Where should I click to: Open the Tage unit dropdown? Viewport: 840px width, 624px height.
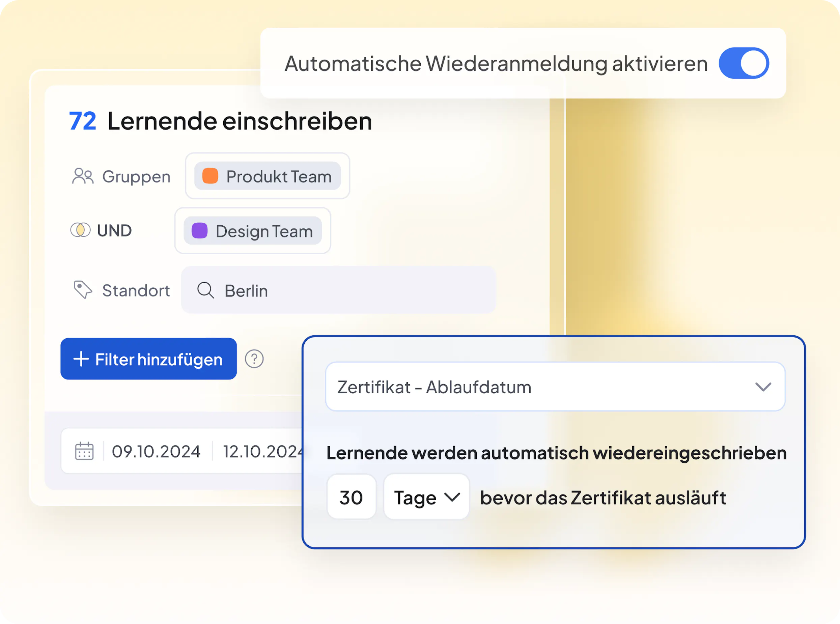coord(426,497)
